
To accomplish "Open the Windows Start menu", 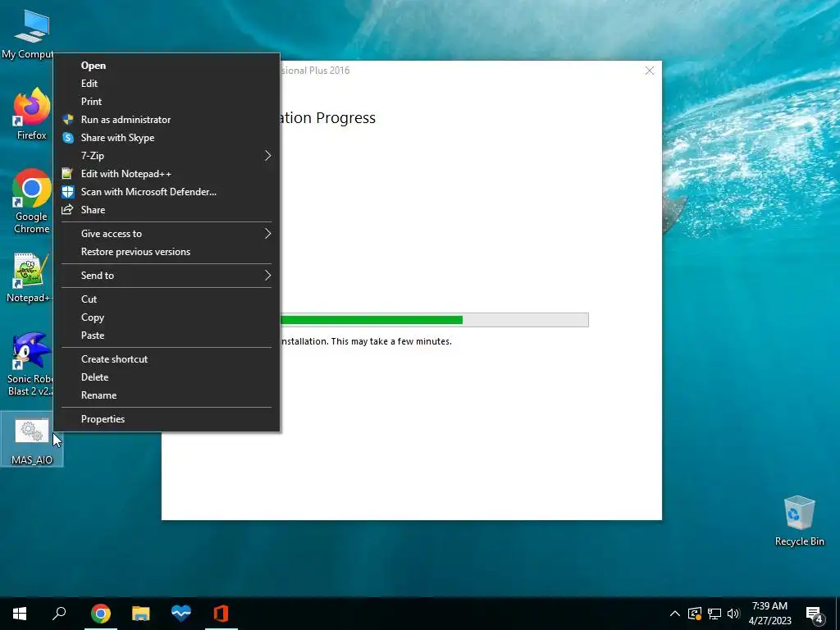I will coord(20,614).
